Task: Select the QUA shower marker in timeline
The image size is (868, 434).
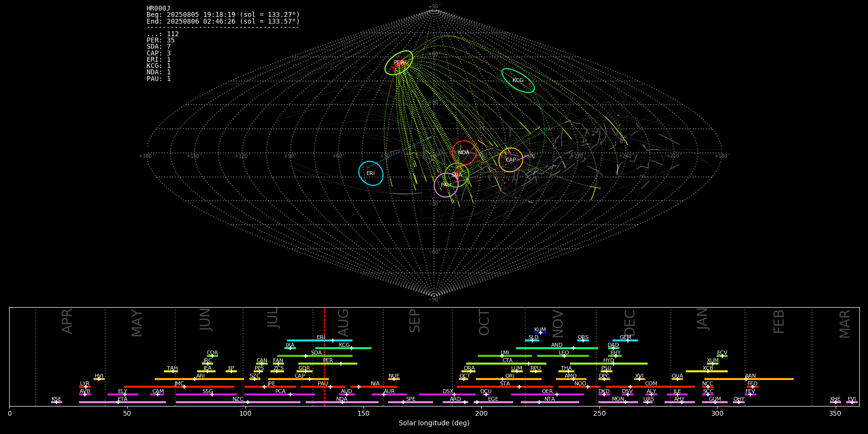Action: (x=677, y=379)
